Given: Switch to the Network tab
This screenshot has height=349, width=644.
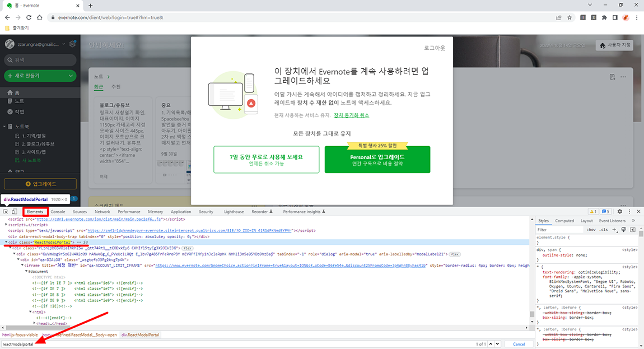Looking at the screenshot, I should pyautogui.click(x=102, y=212).
